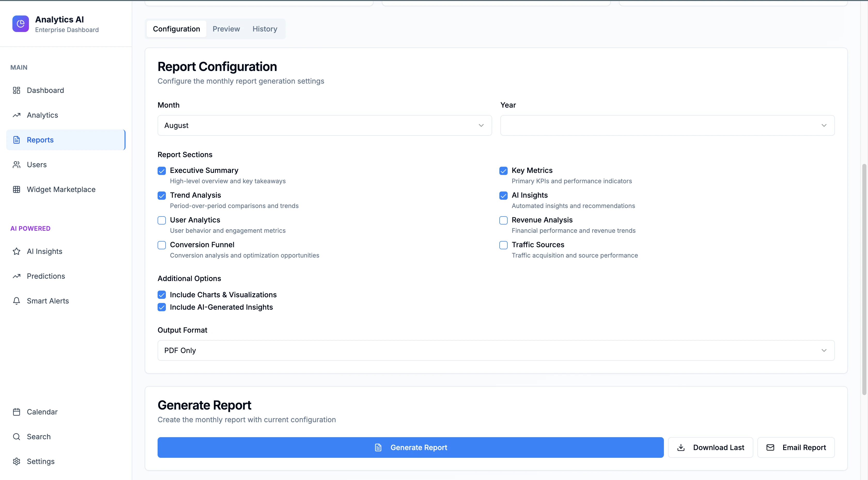868x480 pixels.
Task: Click the Calendar icon in sidebar
Action: tap(17, 412)
